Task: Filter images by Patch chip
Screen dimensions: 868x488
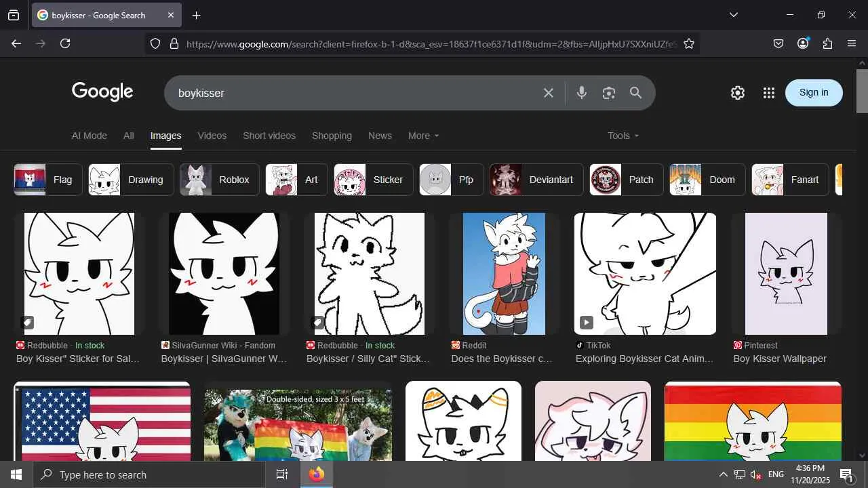Action: click(x=627, y=180)
